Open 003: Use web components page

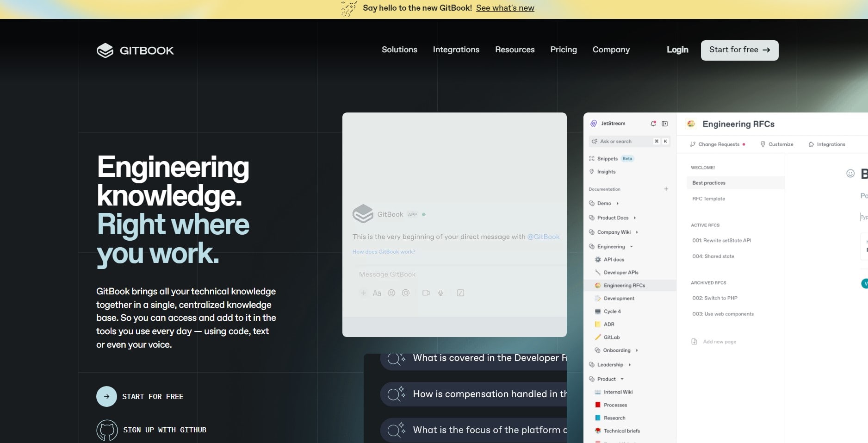click(723, 314)
